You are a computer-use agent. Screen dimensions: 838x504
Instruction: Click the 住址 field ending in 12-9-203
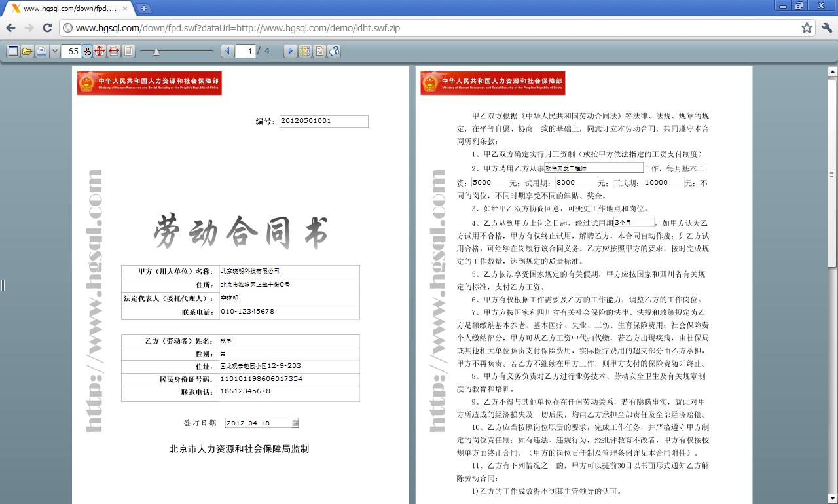click(x=289, y=366)
